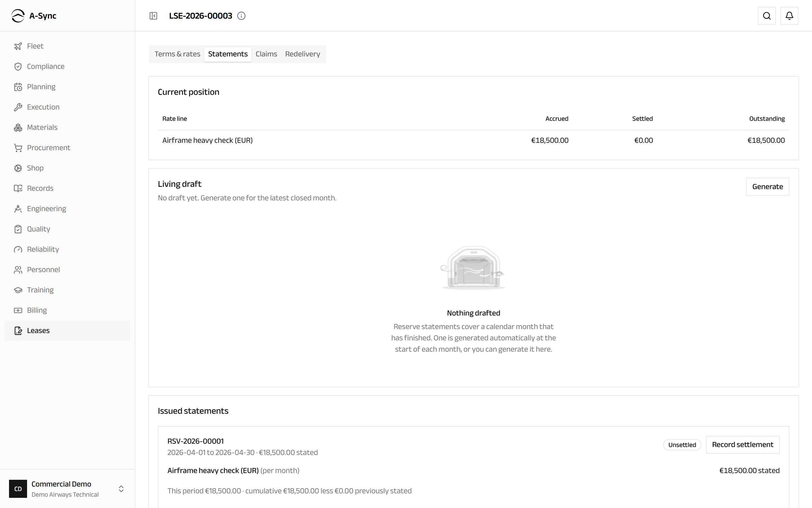
Task: Open Reliability via the gauge icon
Action: (x=18, y=249)
